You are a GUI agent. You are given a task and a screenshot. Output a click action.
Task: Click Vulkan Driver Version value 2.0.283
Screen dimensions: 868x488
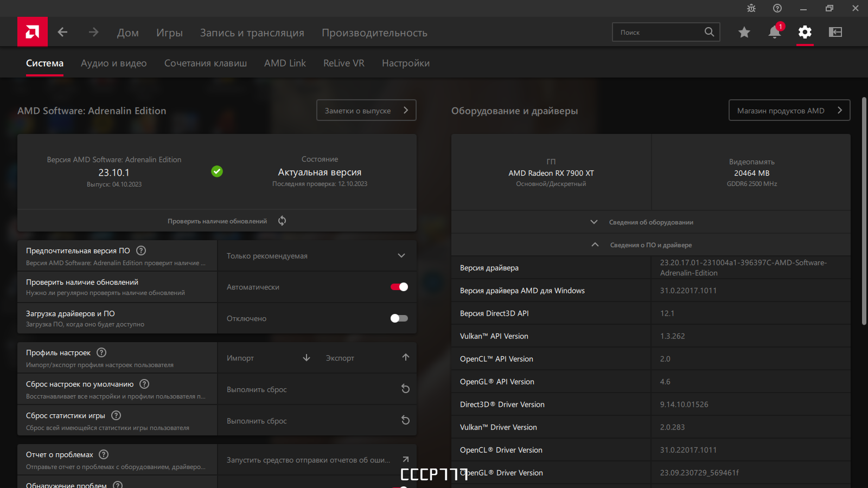tap(672, 427)
